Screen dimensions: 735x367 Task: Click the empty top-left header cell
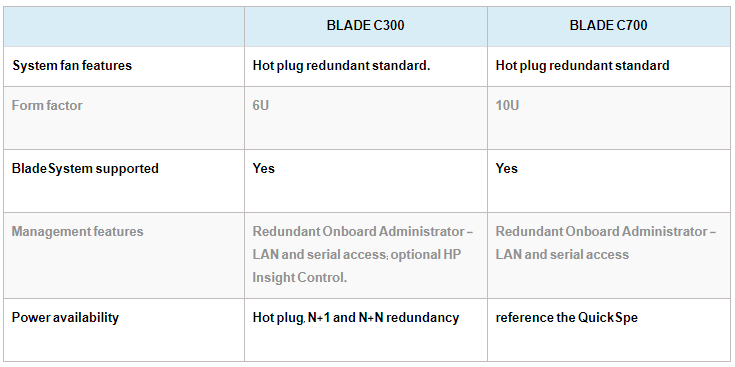point(124,26)
